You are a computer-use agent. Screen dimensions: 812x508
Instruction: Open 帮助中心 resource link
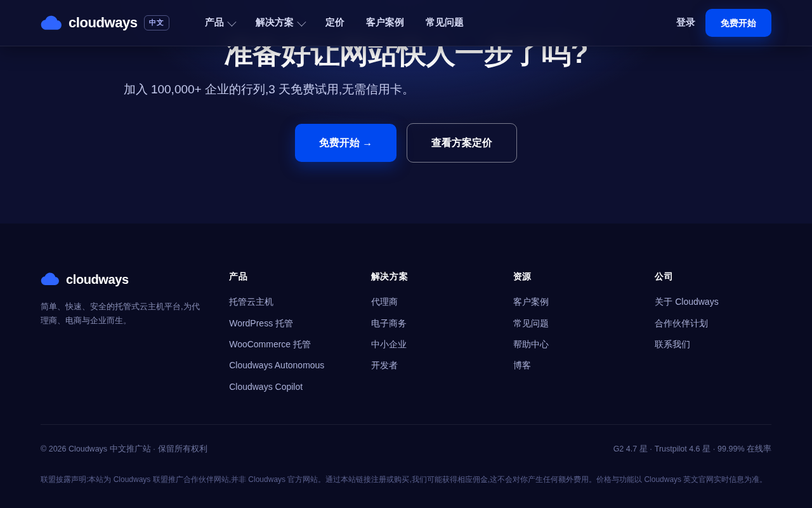531,345
